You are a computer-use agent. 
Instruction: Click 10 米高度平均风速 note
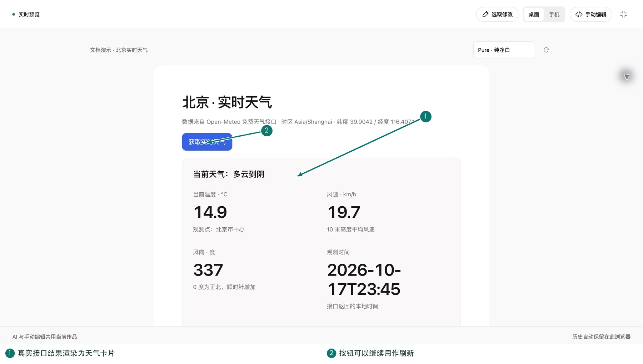(351, 229)
